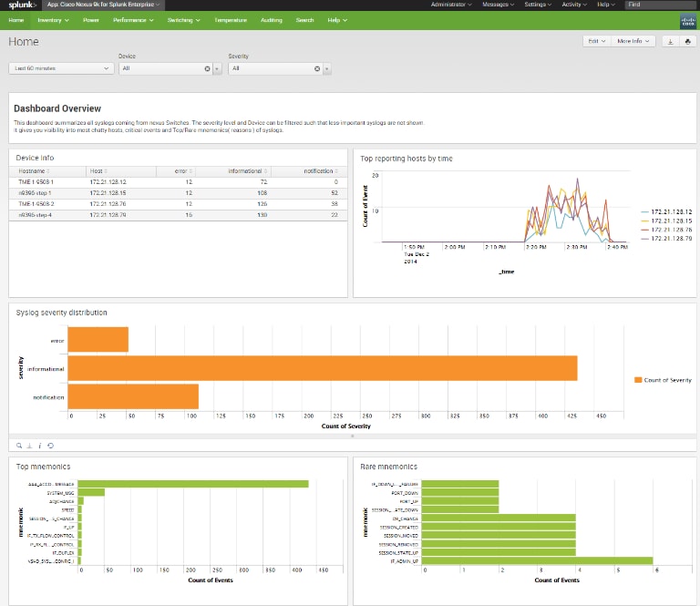Viewport: 700px width, 606px height.
Task: Clear the Severity filter selection
Action: click(317, 68)
